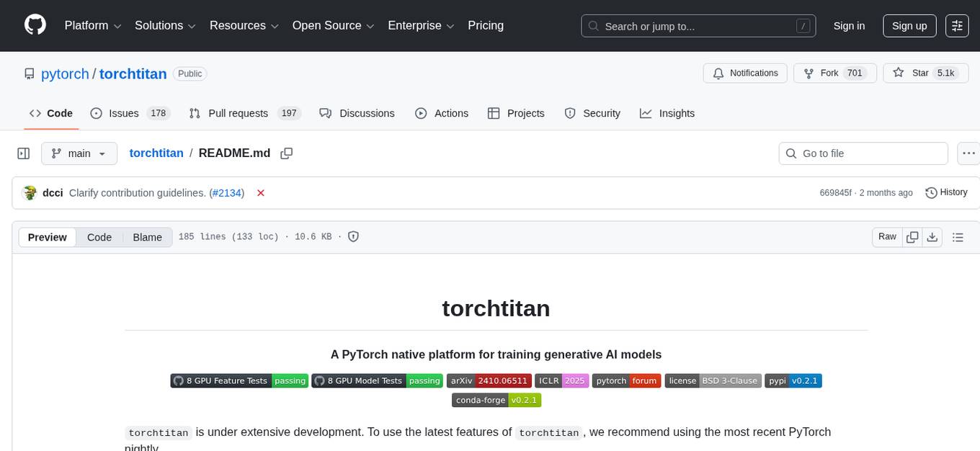Image resolution: width=980 pixels, height=451 pixels.
Task: Expand the Open Source menu
Action: (x=332, y=25)
